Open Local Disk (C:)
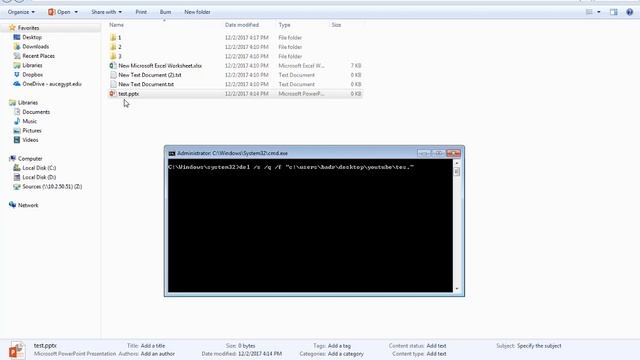The height and width of the screenshot is (360, 640). click(39, 168)
